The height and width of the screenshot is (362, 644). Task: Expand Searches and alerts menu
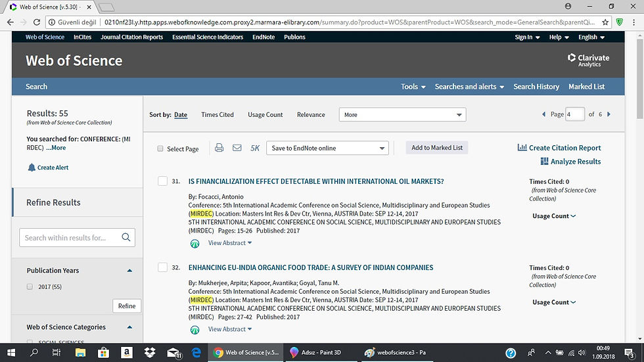click(x=469, y=87)
